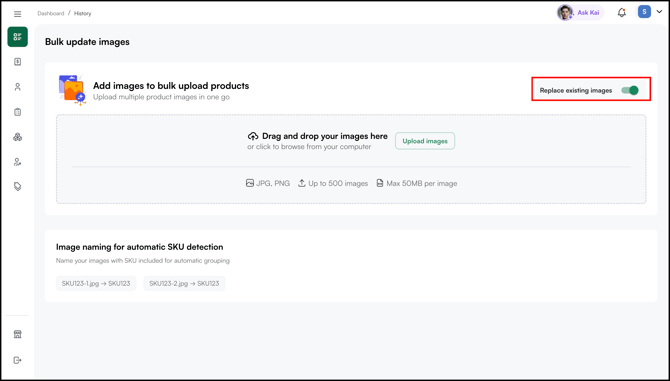Open the price tag sidebar icon
Viewport: 670px width, 381px height.
pos(18,187)
